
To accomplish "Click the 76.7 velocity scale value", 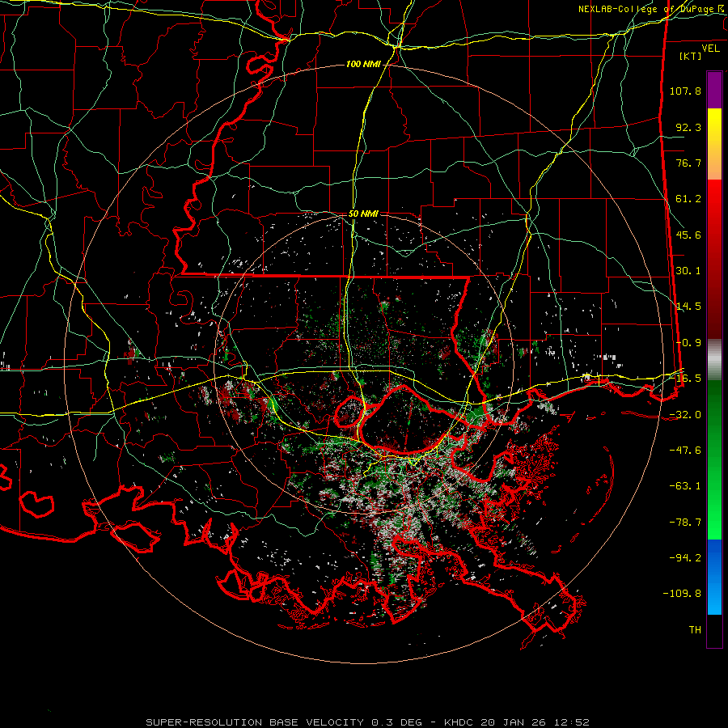I will [x=688, y=163].
